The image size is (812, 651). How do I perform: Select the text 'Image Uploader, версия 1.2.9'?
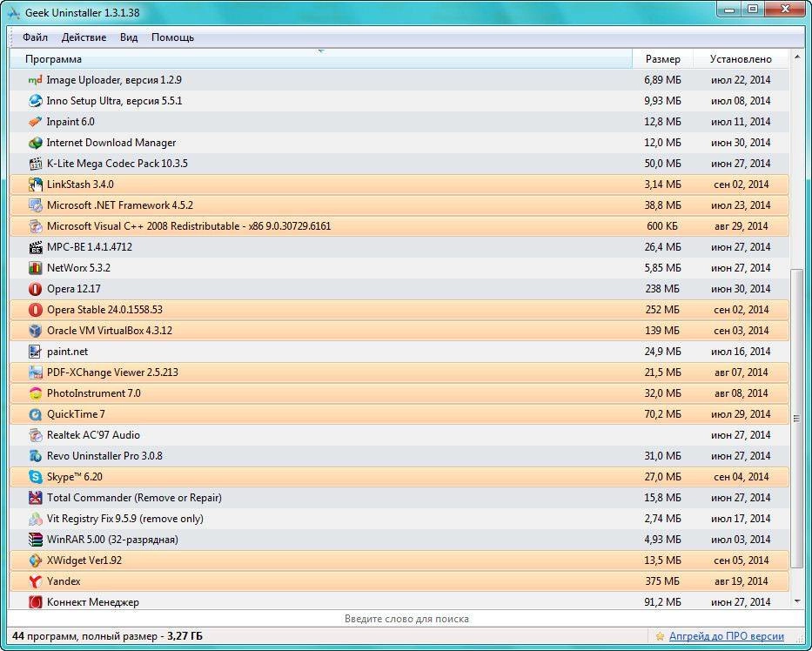click(x=114, y=80)
